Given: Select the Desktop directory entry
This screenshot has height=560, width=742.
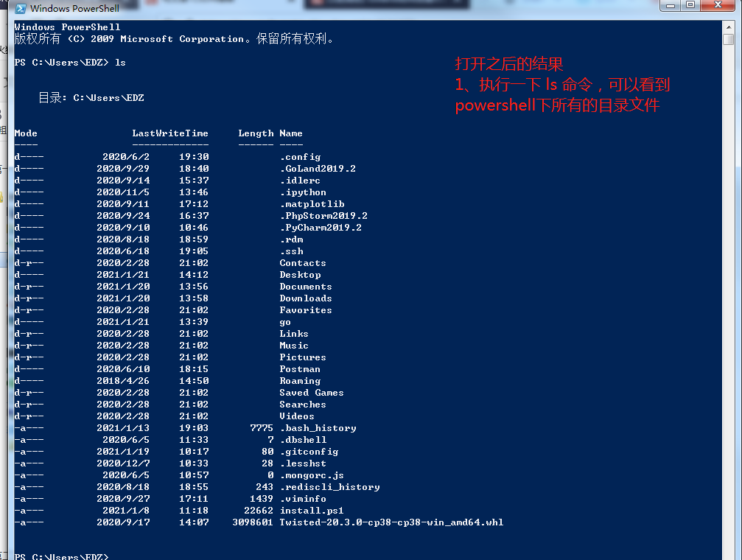Looking at the screenshot, I should (x=299, y=274).
